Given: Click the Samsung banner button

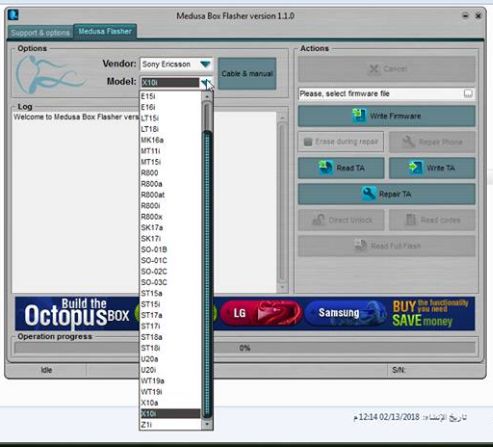Looking at the screenshot, I should pyautogui.click(x=346, y=313).
